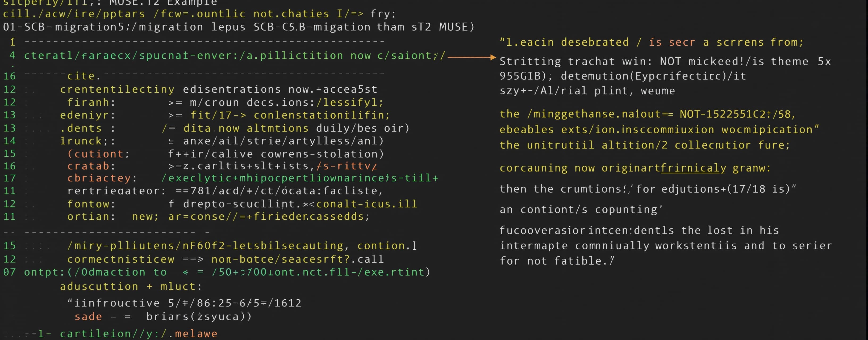The width and height of the screenshot is (868, 340).
Task: Click the 'conalt-icus.ill' yellow text
Action: [x=367, y=204]
